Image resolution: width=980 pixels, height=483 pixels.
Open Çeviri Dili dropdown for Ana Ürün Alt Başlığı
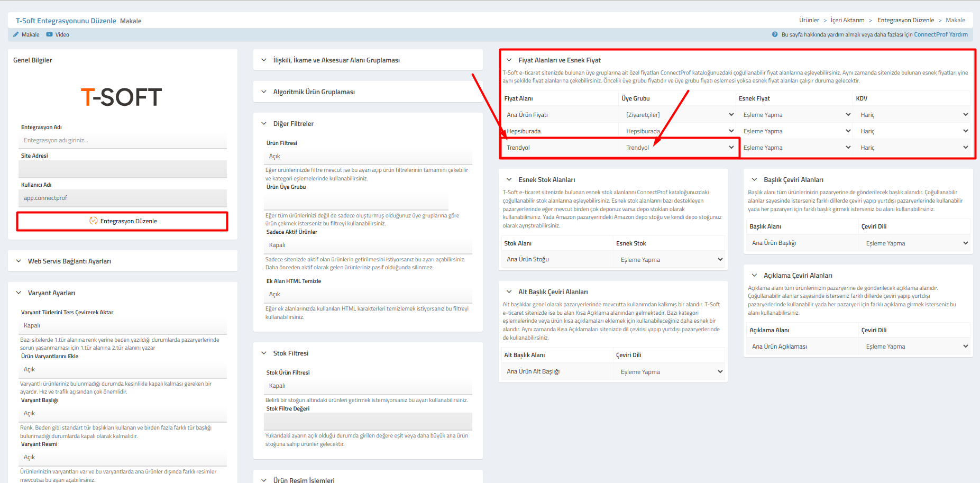(670, 372)
